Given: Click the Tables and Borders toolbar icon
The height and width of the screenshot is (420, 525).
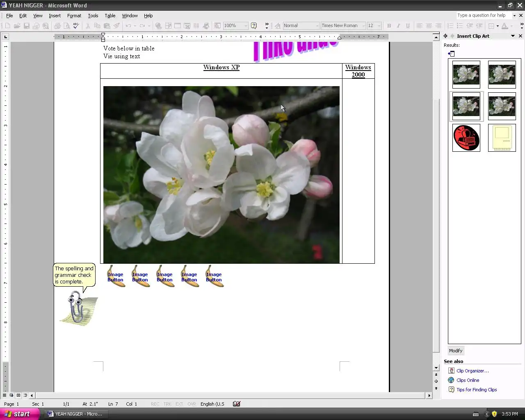Looking at the screenshot, I should point(168,25).
